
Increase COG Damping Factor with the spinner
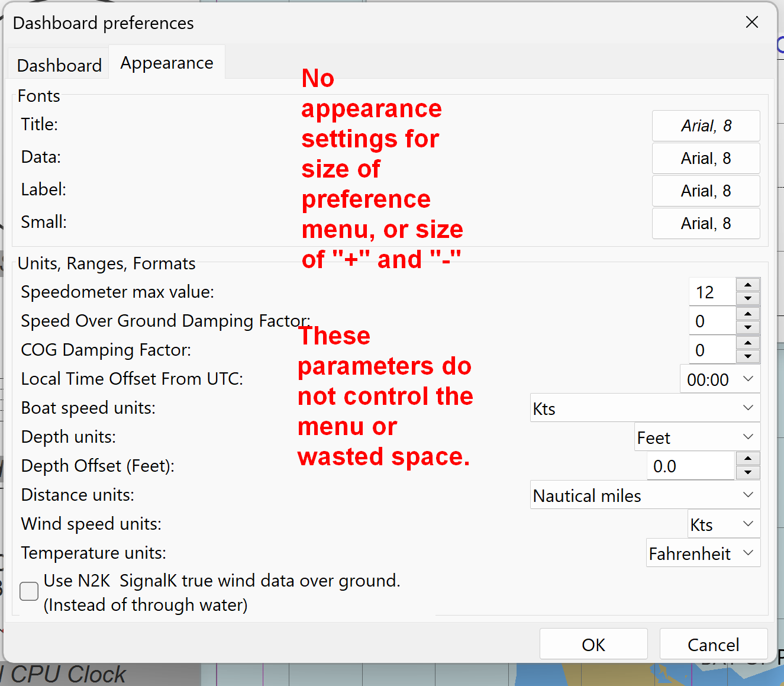tap(747, 344)
